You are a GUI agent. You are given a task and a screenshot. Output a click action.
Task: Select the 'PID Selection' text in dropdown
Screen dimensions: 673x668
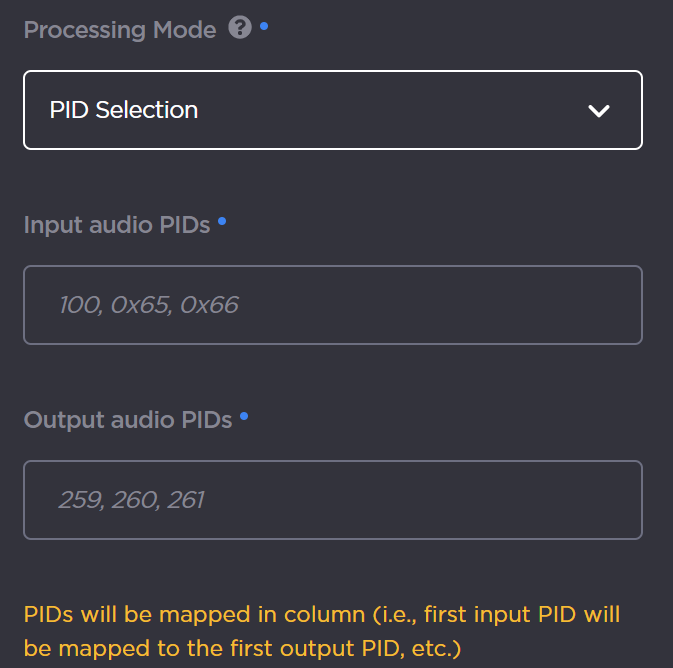click(x=124, y=110)
